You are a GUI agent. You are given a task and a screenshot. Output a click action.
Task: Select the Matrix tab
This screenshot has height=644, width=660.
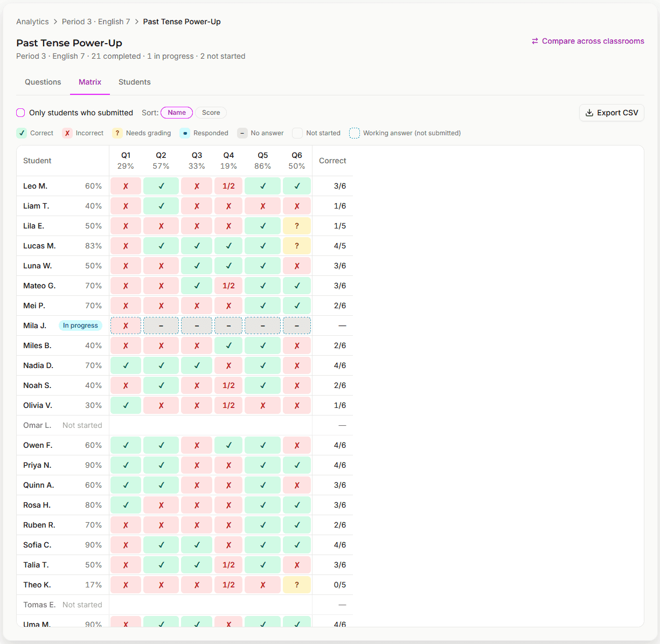(x=90, y=82)
